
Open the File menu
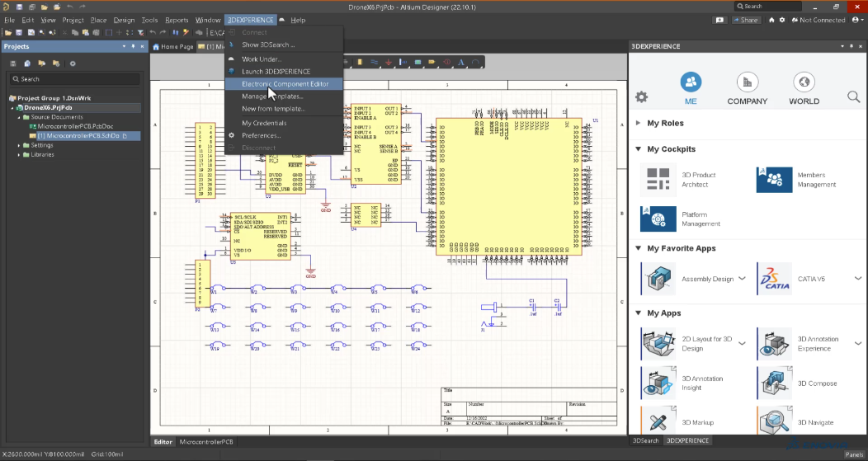tap(9, 20)
